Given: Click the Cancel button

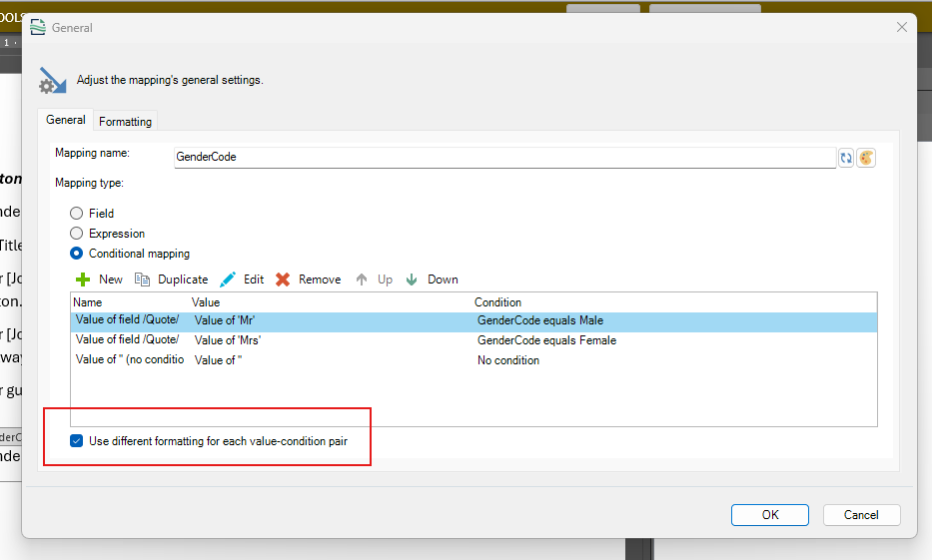Looking at the screenshot, I should point(861,515).
